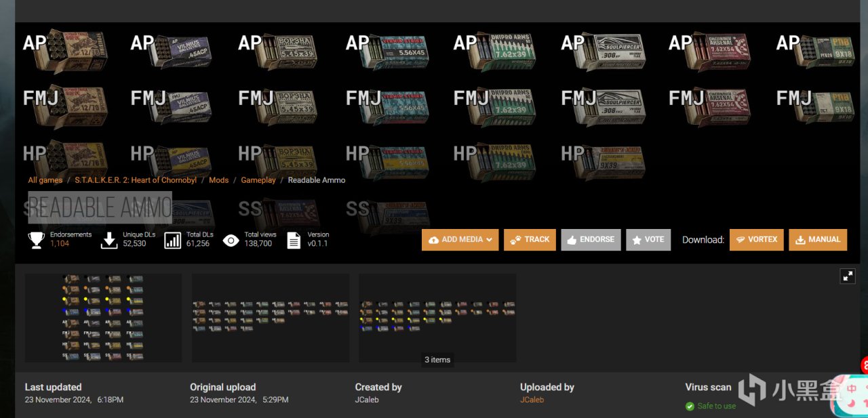This screenshot has height=418, width=868.
Task: Click the Virus scan label
Action: coord(708,388)
